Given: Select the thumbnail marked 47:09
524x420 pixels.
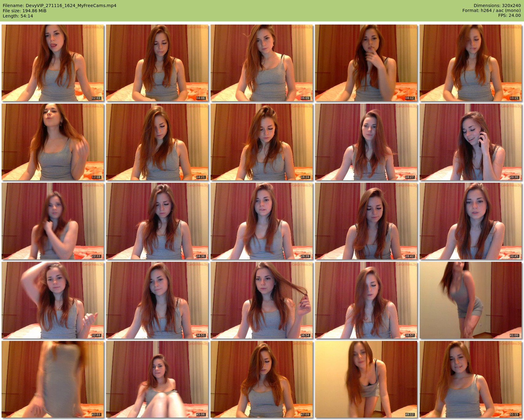Looking at the screenshot, I should click(x=262, y=379).
